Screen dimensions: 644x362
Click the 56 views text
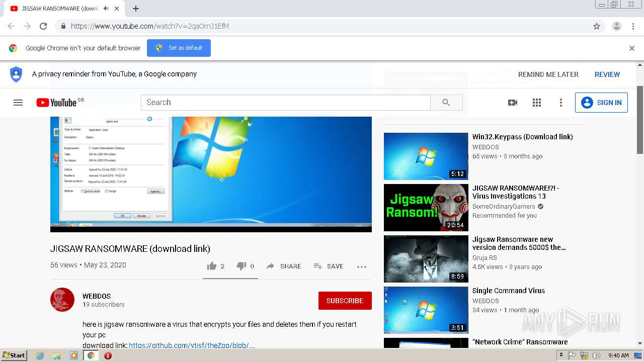tap(64, 265)
